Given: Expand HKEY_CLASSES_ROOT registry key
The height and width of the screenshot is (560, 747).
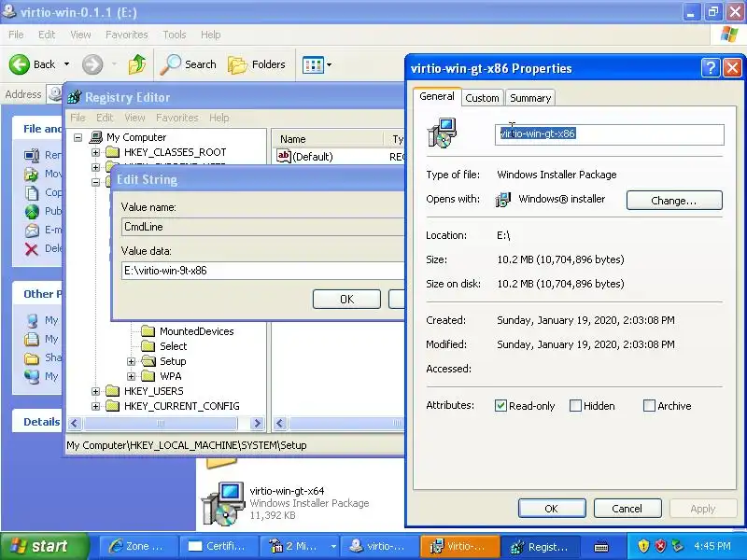Looking at the screenshot, I should coord(96,152).
